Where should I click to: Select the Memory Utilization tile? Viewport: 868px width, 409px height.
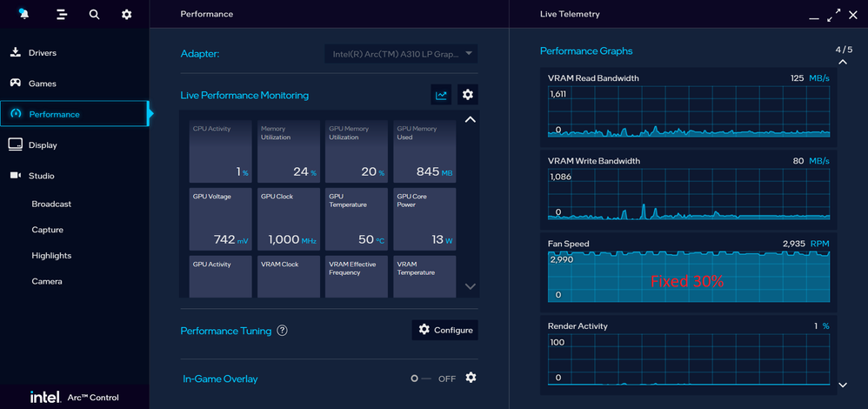click(289, 151)
